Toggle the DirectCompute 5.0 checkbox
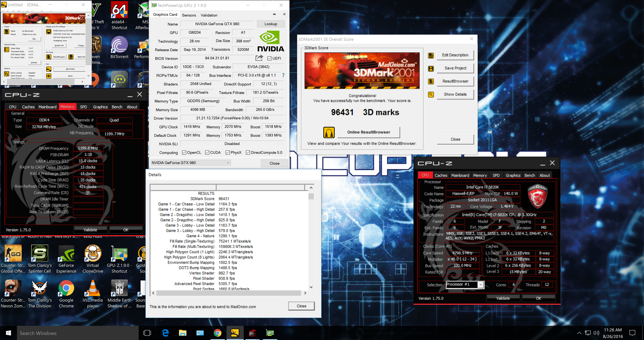Viewport: 644px width, 340px height. (x=248, y=153)
